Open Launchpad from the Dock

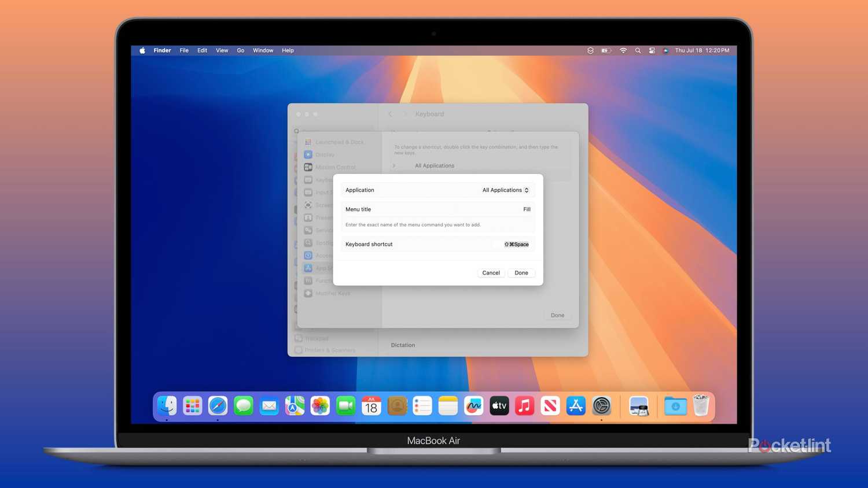(x=193, y=406)
